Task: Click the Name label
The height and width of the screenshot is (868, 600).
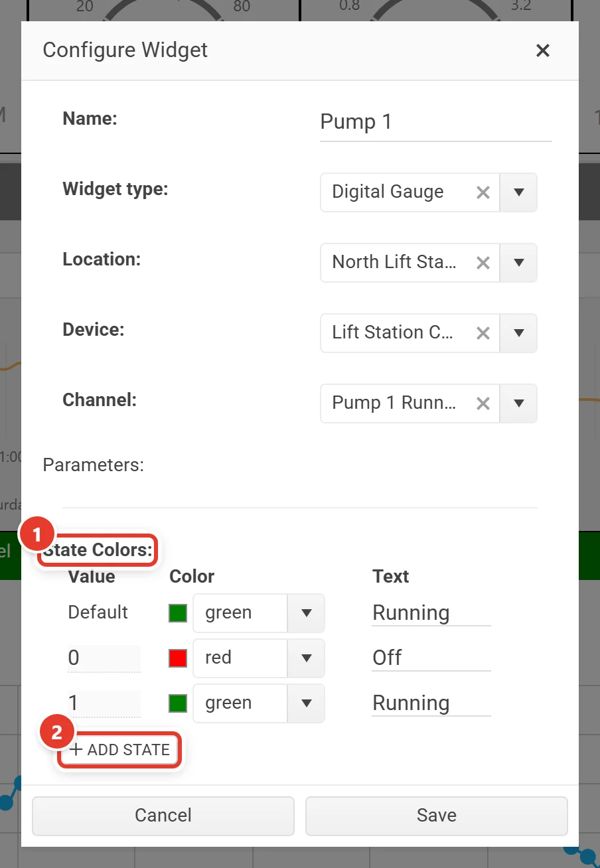Action: coord(90,118)
